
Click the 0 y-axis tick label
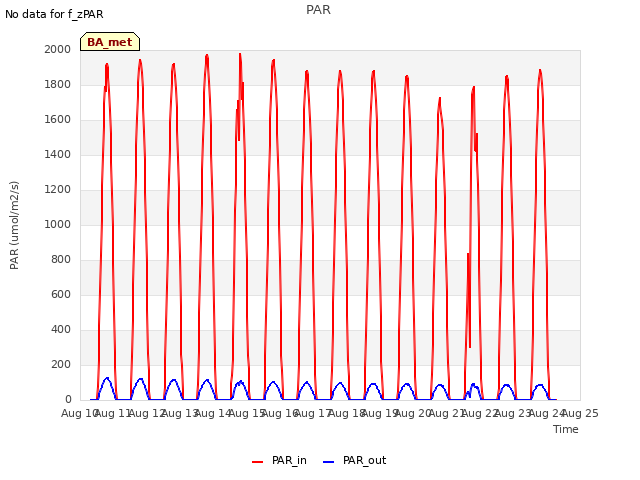coord(68,400)
